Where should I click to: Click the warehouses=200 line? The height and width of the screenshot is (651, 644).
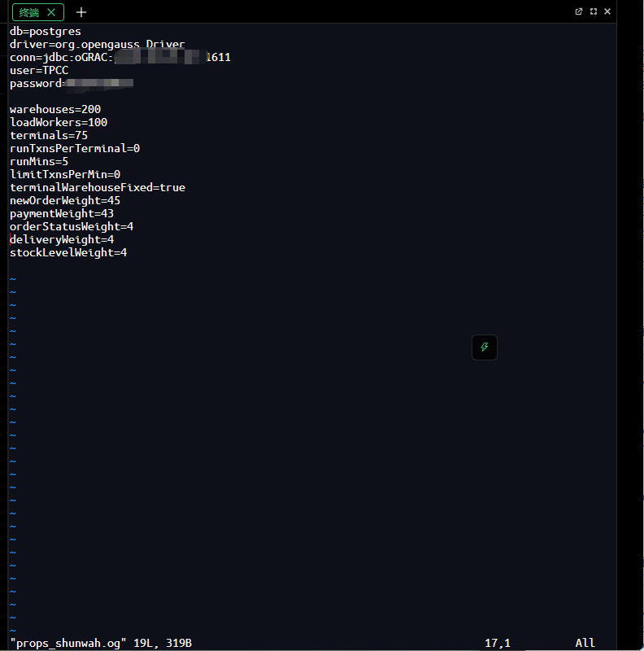[55, 110]
